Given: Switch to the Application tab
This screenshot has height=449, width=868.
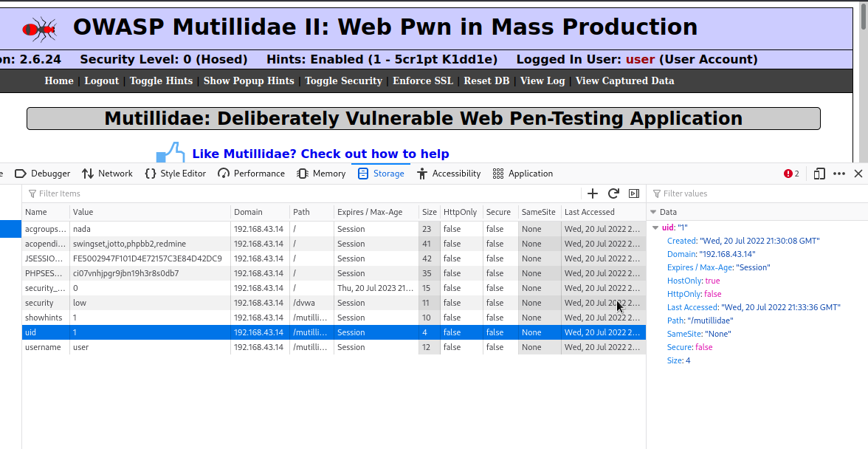Looking at the screenshot, I should (x=523, y=174).
